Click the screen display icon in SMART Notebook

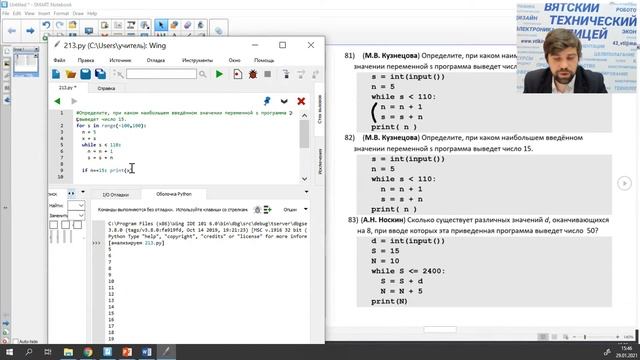tap(89, 31)
